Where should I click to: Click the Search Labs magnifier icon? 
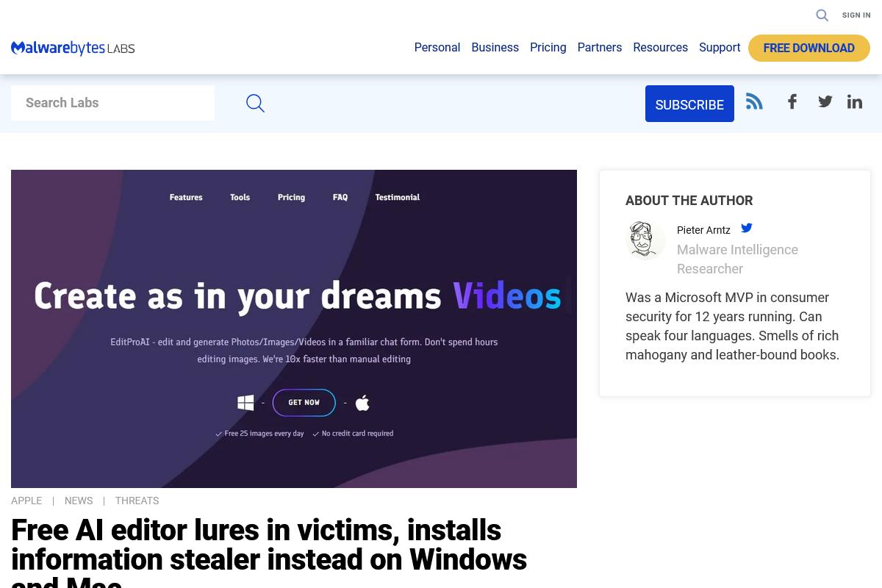point(255,103)
